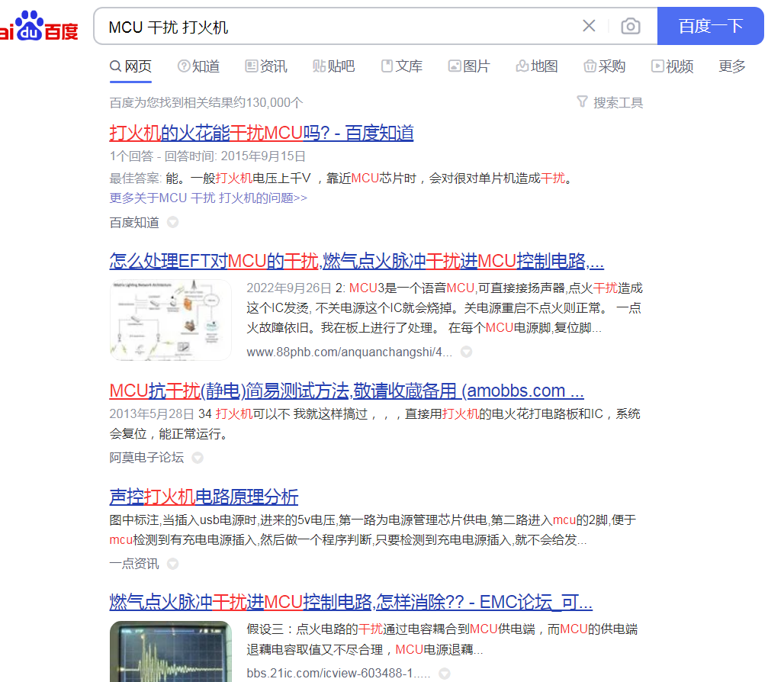Expand dropdown icon next to 阿莫电子论坛

198,458
